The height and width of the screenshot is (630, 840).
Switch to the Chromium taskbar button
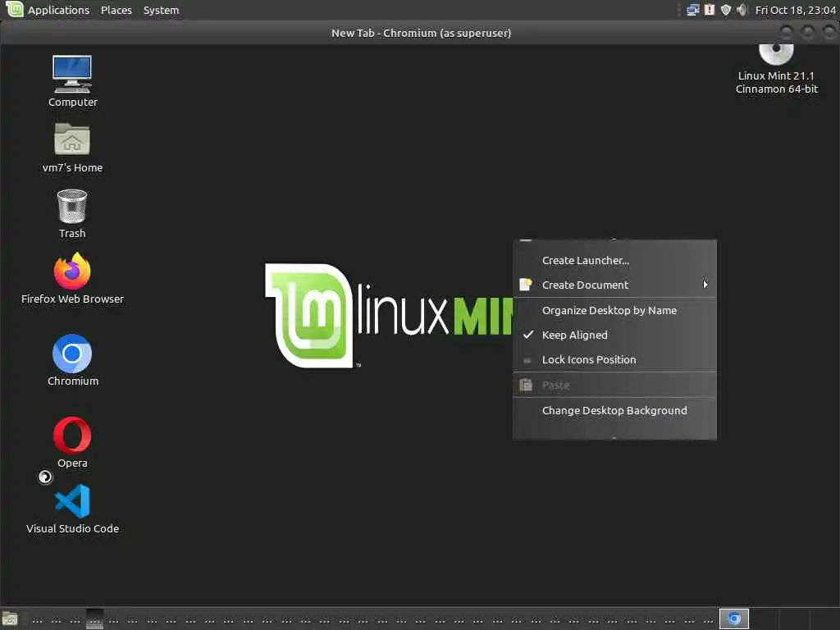click(x=734, y=619)
